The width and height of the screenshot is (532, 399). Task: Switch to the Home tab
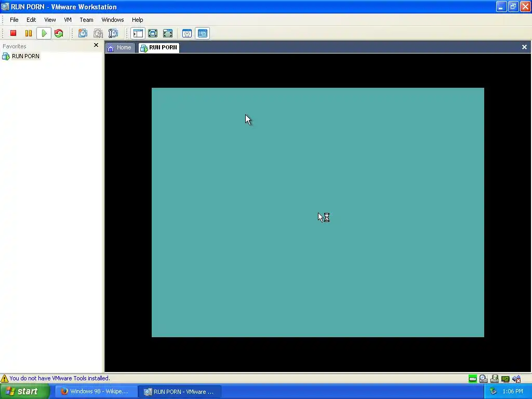pyautogui.click(x=119, y=47)
